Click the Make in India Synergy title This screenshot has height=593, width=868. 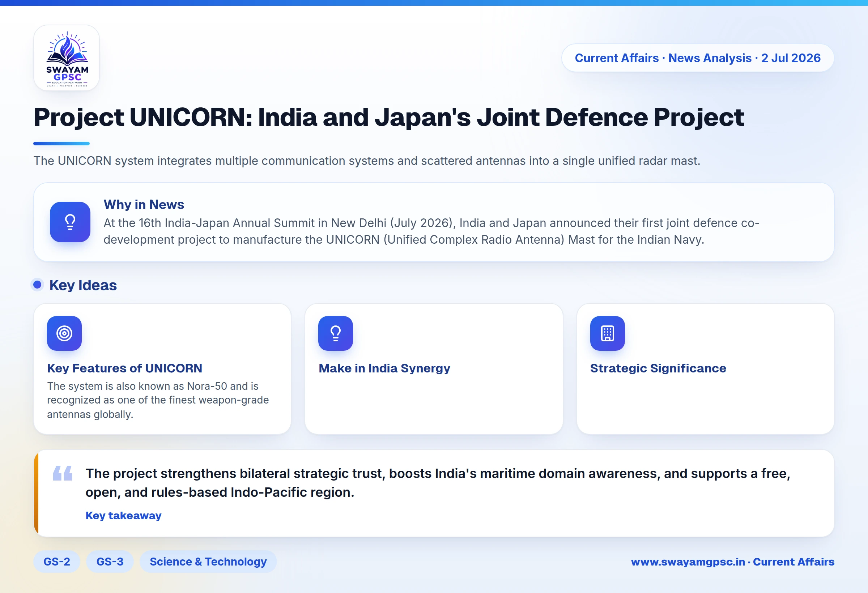(x=384, y=368)
